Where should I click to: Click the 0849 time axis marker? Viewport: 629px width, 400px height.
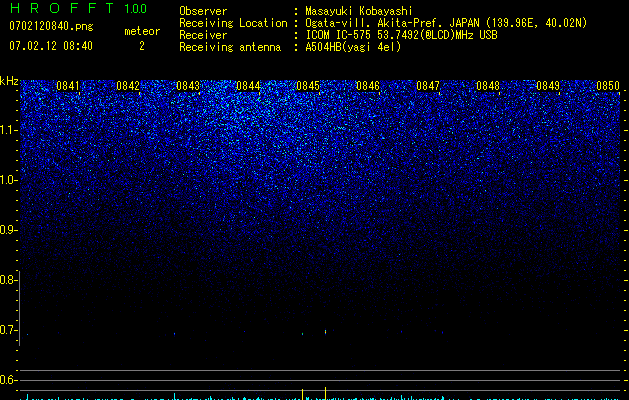coord(548,86)
